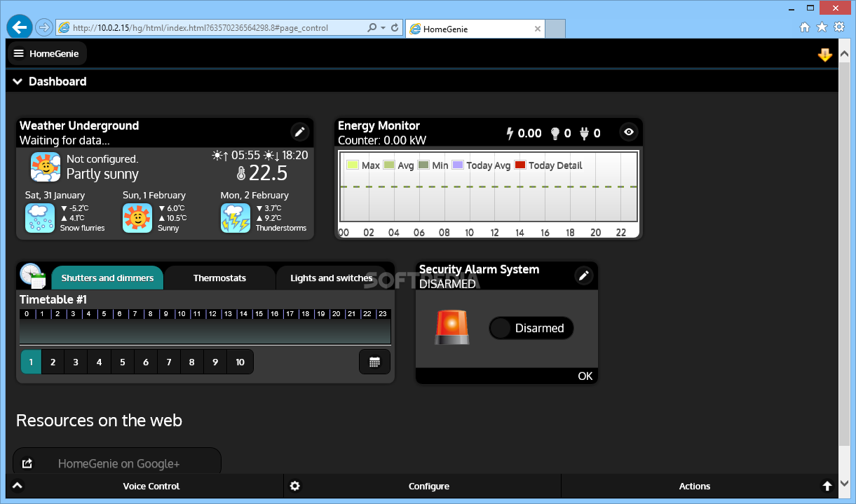
Task: Click the lightning power icon in Energy Monitor
Action: (x=510, y=133)
